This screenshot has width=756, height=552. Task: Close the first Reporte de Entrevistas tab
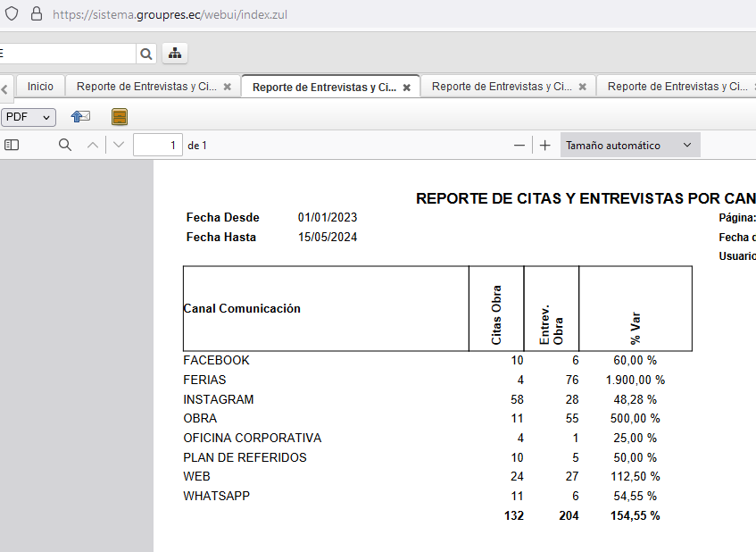(227, 87)
